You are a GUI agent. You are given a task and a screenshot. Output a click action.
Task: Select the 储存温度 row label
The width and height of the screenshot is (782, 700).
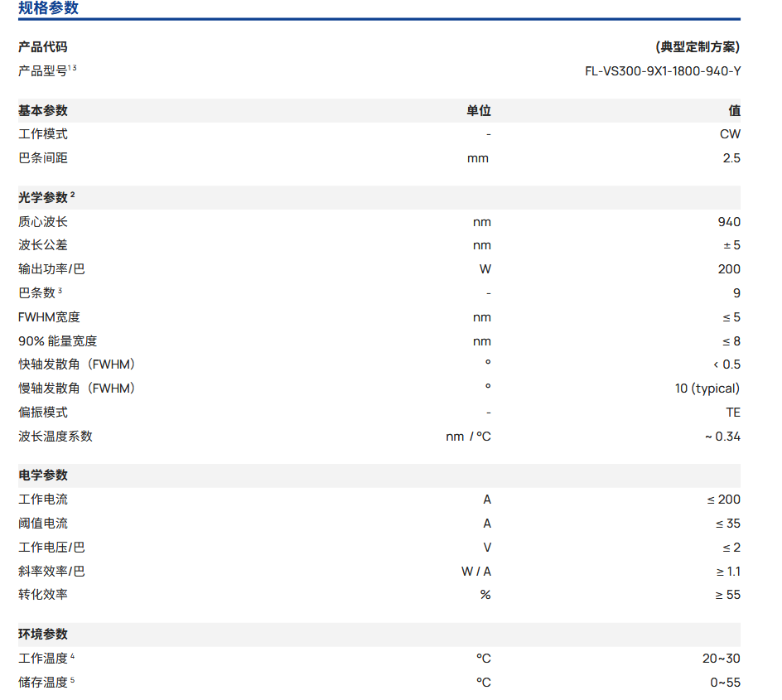43,683
